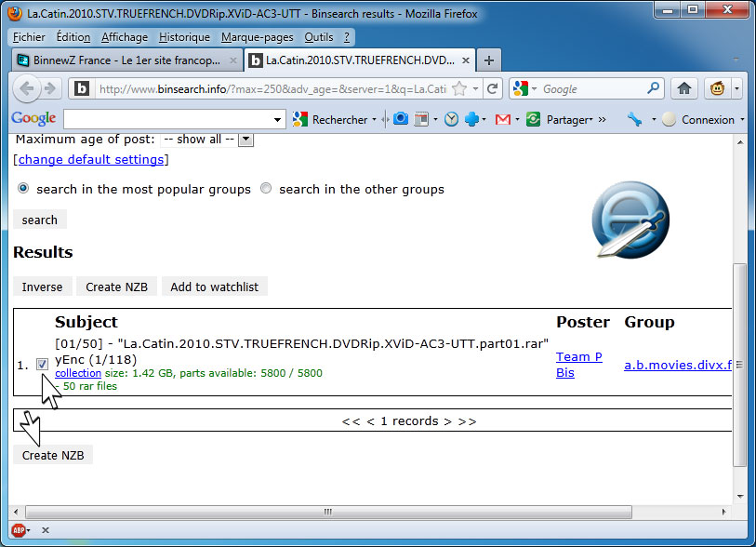Viewport: 756px width, 547px height.
Task: Click Add to watchlist button
Action: pos(215,287)
